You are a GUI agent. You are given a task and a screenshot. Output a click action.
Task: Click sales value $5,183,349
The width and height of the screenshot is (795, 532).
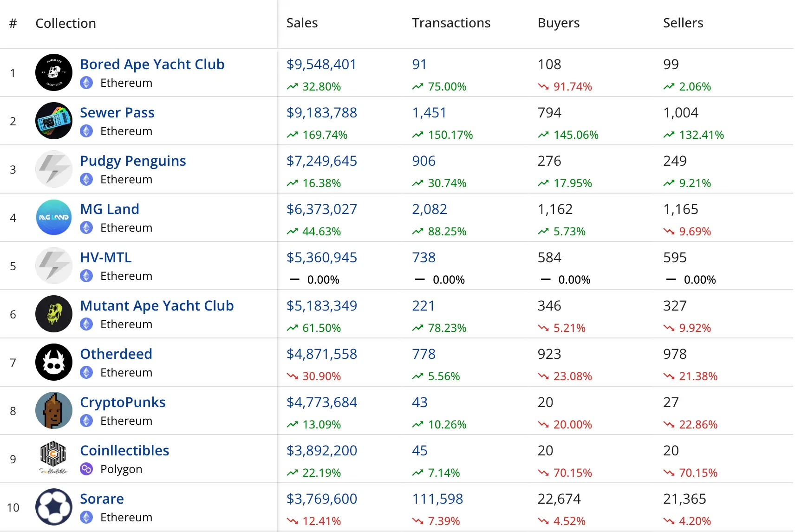(x=322, y=305)
